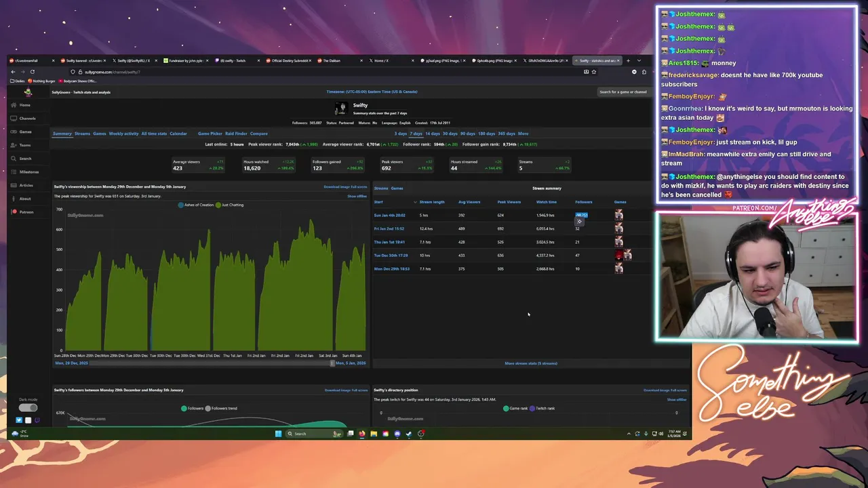Open Sun Jan 4th 20:02 stream
The height and width of the screenshot is (488, 868).
click(x=390, y=215)
